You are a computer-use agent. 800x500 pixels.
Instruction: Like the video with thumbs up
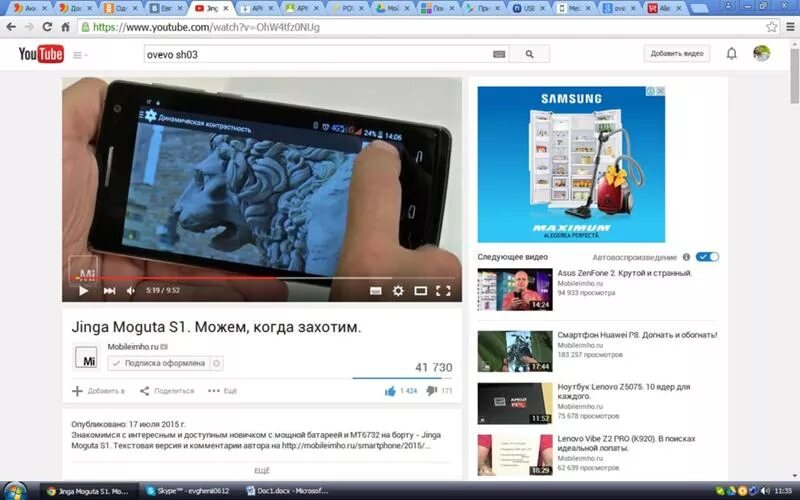coord(390,391)
